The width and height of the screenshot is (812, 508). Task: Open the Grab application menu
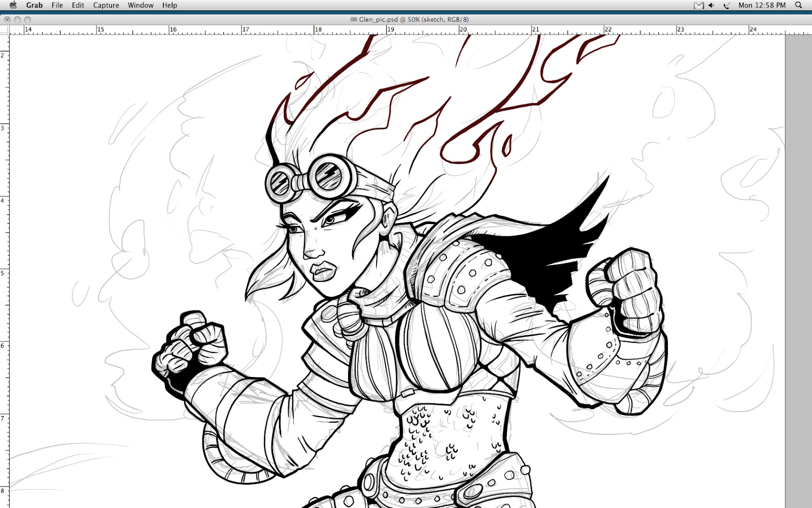point(35,5)
